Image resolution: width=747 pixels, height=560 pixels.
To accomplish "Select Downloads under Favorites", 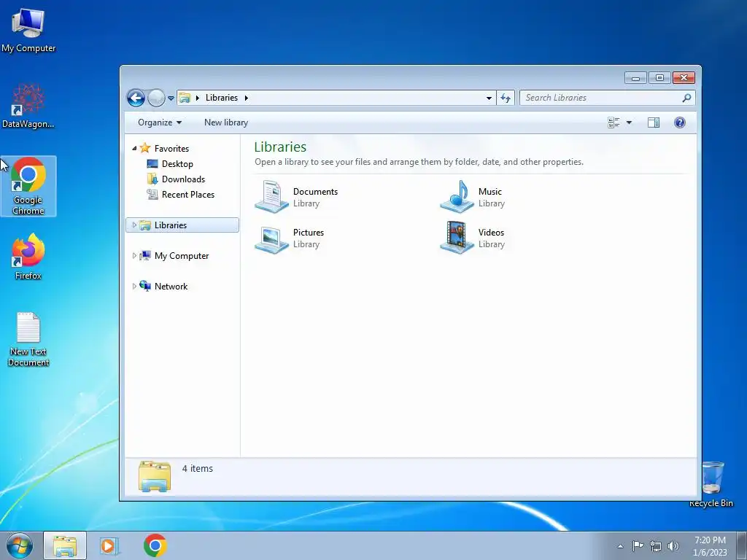I will tap(183, 179).
